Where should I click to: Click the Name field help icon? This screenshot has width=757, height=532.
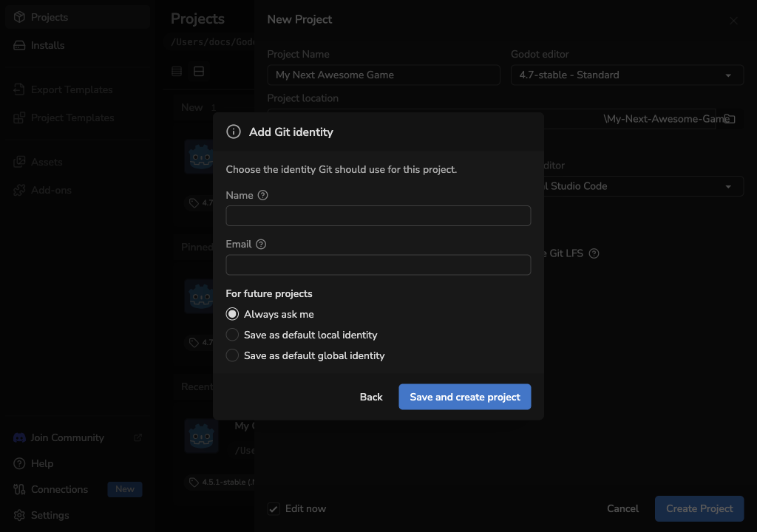pos(262,195)
